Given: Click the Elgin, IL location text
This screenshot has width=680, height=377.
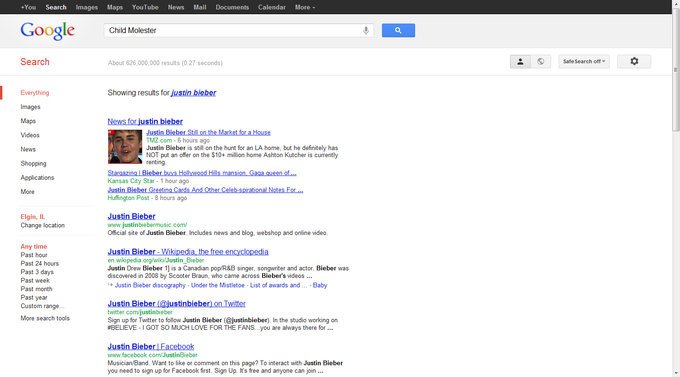Looking at the screenshot, I should click(33, 217).
